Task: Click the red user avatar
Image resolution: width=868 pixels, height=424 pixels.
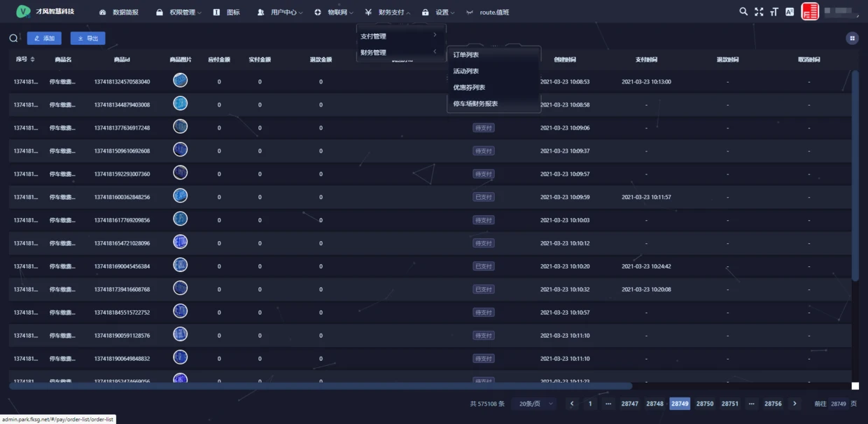Action: click(x=810, y=11)
